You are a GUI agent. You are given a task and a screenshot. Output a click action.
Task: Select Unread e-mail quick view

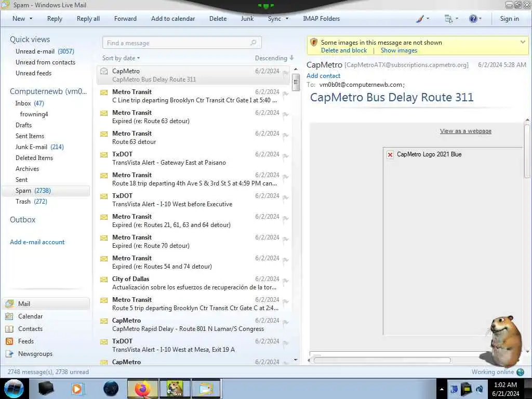pos(45,51)
